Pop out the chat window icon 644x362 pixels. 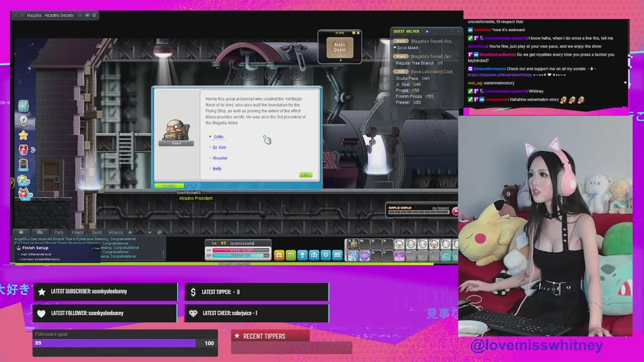159,232
